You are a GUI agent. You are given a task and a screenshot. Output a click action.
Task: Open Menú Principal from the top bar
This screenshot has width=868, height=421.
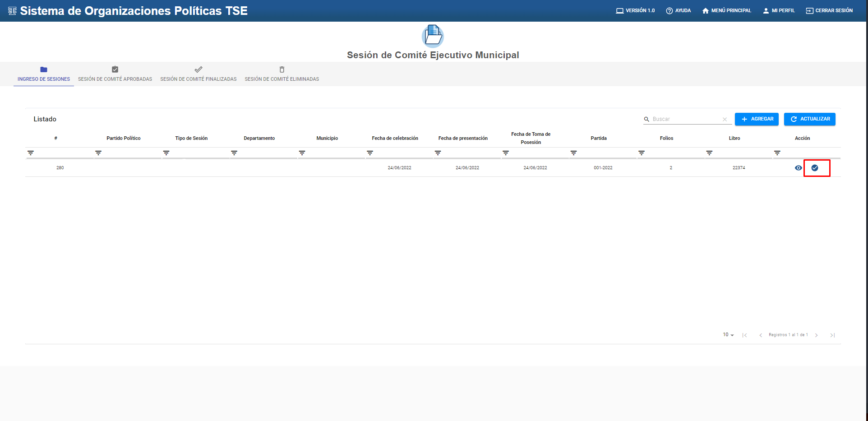(x=726, y=10)
